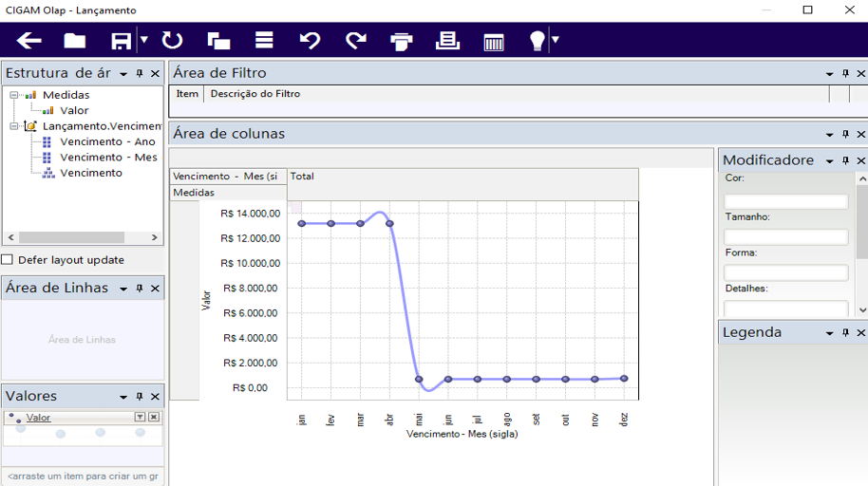The image size is (868, 486).
Task: Pin the Estrutura panel
Action: [140, 74]
